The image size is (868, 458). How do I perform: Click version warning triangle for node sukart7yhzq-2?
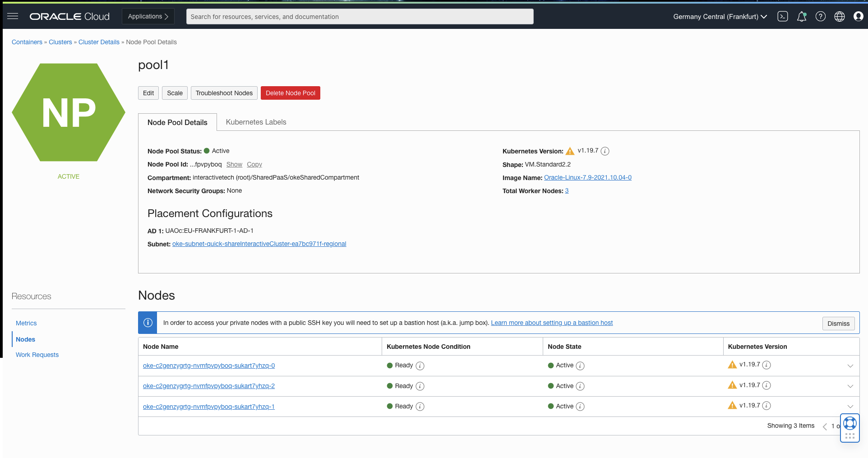pyautogui.click(x=732, y=385)
